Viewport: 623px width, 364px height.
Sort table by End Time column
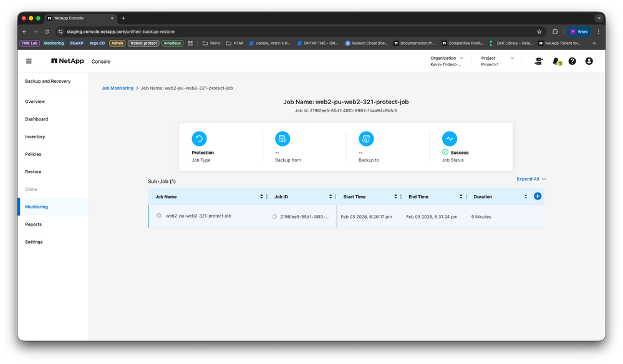(460, 196)
